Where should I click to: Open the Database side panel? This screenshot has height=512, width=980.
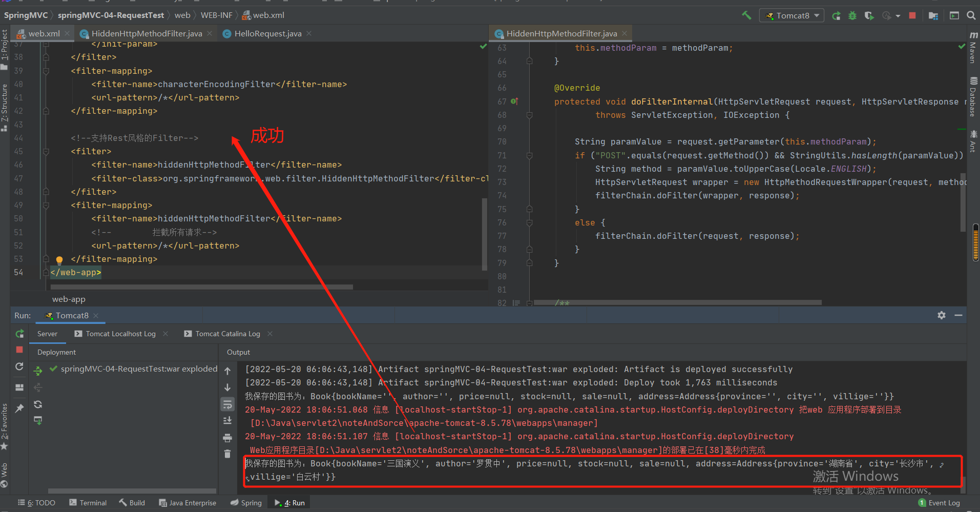click(x=973, y=97)
